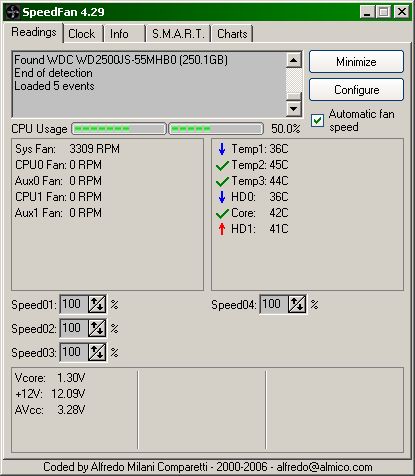
Task: Click into the Speed01 value field
Action: [x=74, y=304]
